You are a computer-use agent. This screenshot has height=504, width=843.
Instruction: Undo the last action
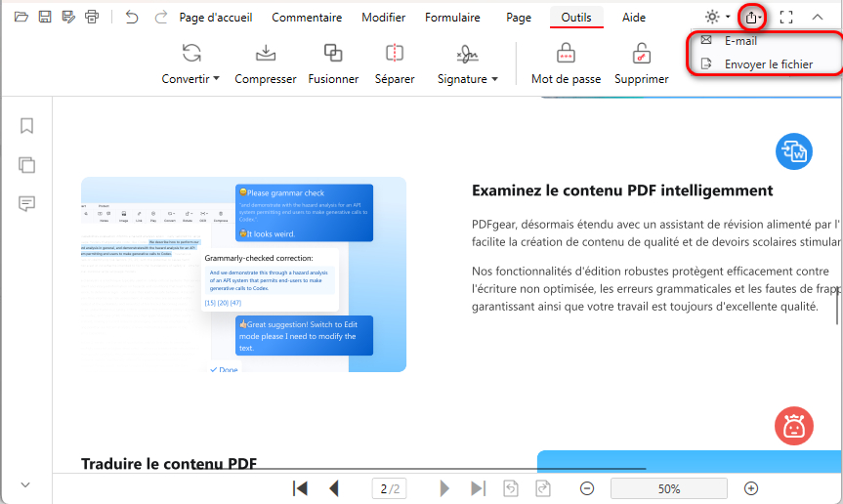click(131, 18)
